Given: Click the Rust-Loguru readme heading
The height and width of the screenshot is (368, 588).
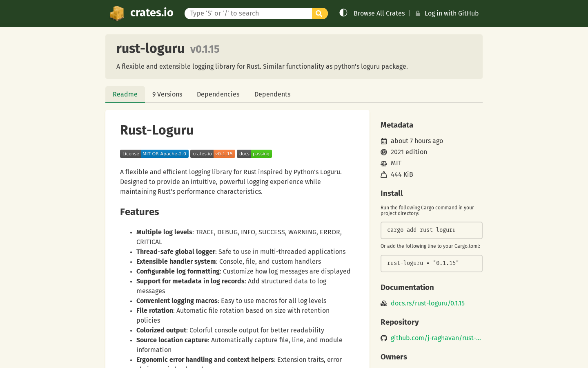Looking at the screenshot, I should (x=157, y=130).
